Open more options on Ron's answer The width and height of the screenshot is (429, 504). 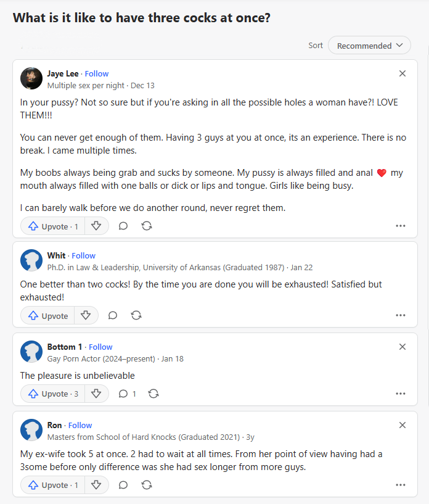pos(401,485)
